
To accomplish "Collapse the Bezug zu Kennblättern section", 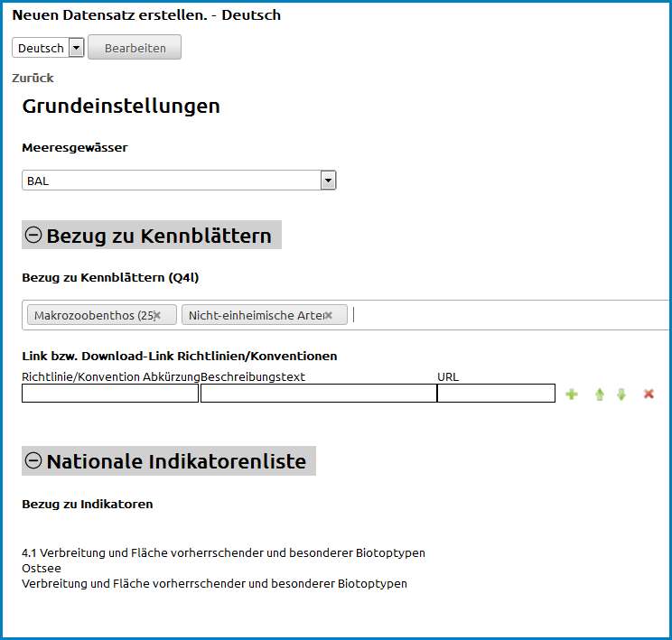I will (x=33, y=236).
